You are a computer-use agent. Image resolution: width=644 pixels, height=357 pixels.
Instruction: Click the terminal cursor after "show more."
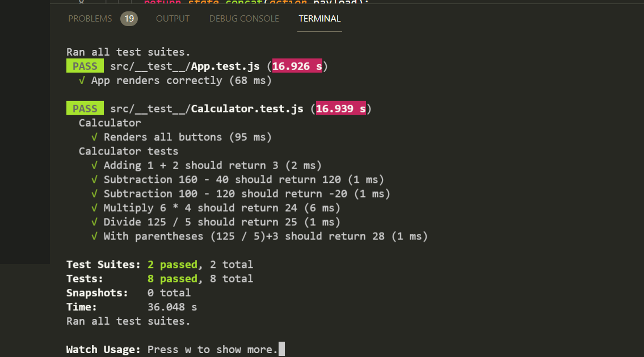281,349
